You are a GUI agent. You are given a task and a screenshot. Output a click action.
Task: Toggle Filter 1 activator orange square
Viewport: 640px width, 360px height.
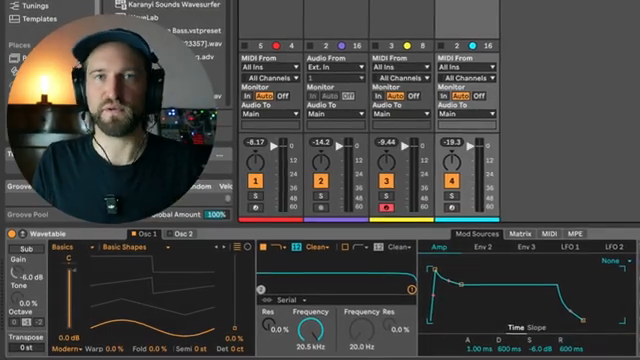[x=263, y=247]
